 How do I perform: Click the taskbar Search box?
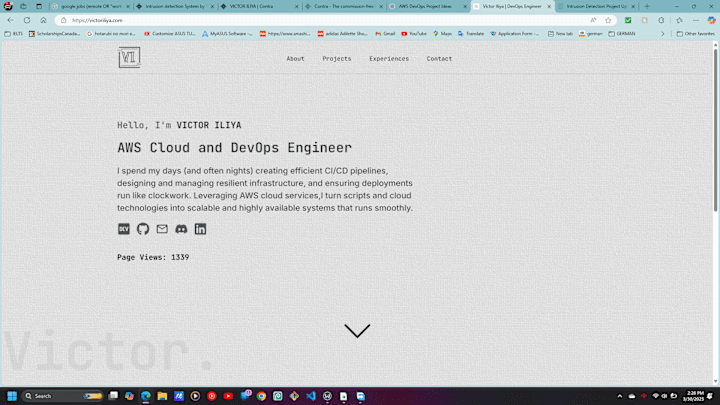pos(62,396)
